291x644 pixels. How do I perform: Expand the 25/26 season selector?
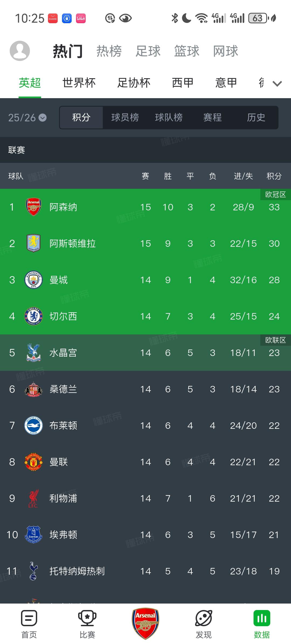27,118
